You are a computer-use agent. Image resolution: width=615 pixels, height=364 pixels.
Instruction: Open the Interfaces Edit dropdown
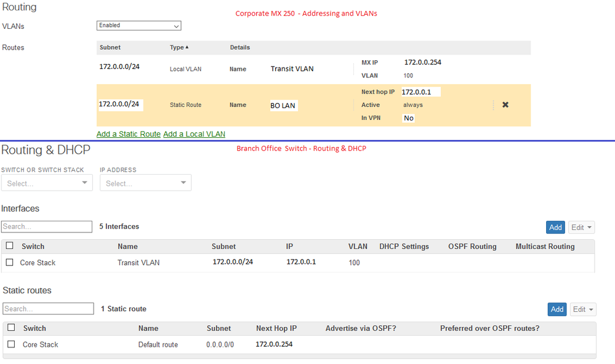tap(581, 228)
